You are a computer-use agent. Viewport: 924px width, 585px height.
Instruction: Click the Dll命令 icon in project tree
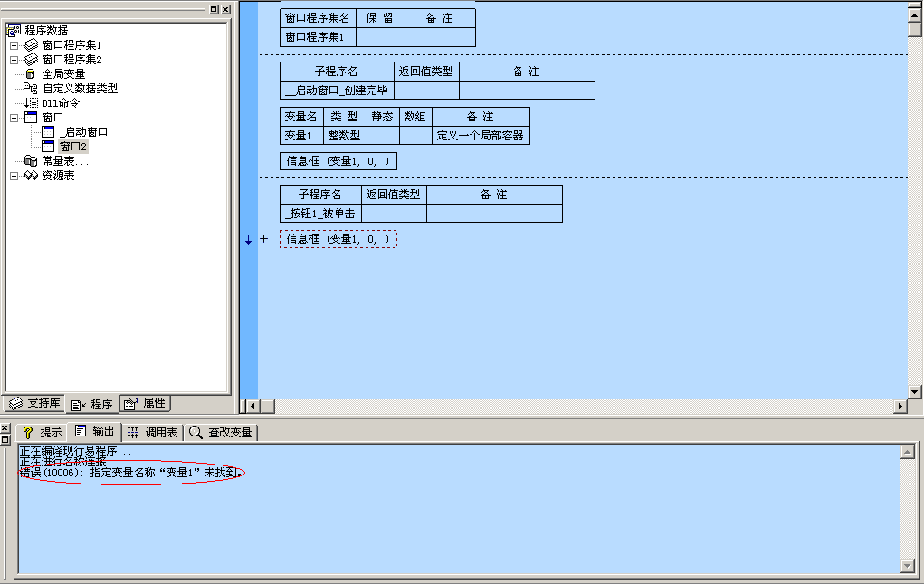31,103
